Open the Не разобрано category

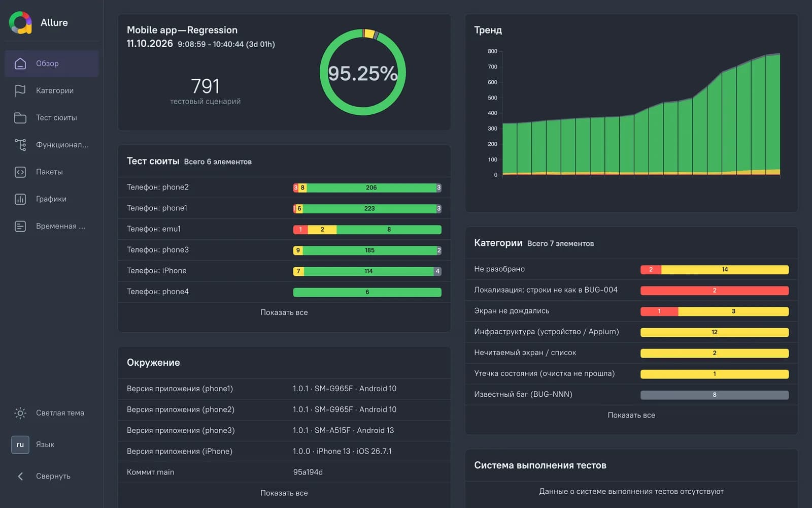(x=631, y=269)
